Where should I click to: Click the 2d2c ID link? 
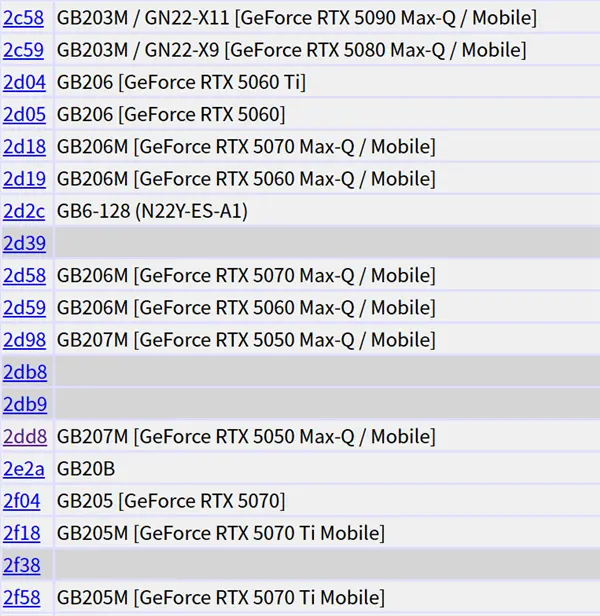click(24, 211)
